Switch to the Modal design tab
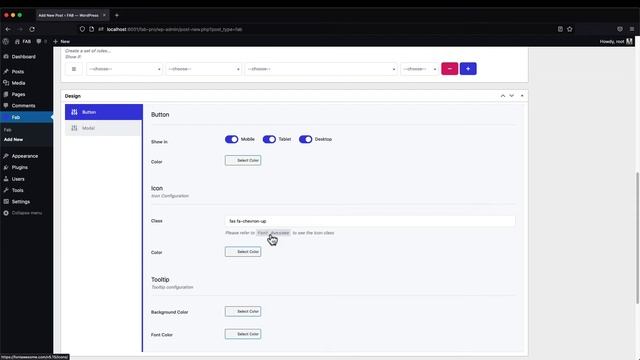This screenshot has width=640, height=360. 104,128
